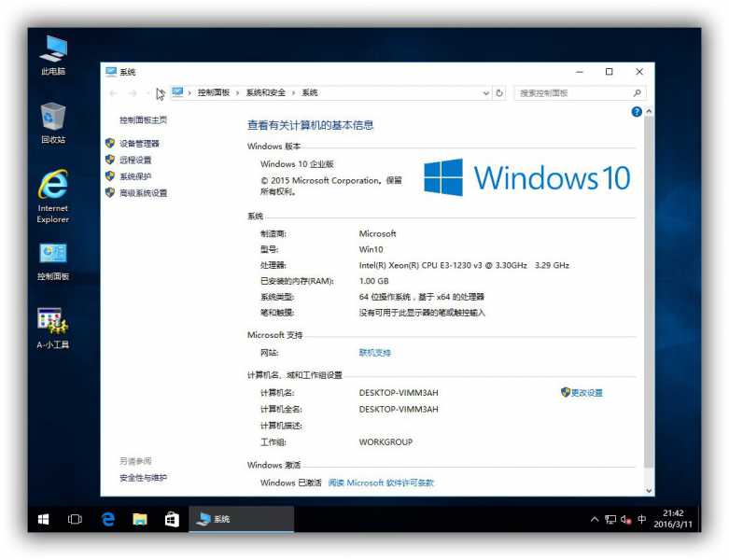
Task: Click the help question mark icon
Action: pos(637,112)
